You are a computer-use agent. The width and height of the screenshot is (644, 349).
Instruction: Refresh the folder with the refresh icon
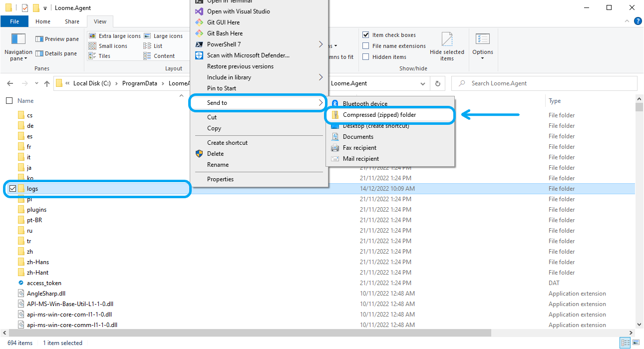click(438, 83)
